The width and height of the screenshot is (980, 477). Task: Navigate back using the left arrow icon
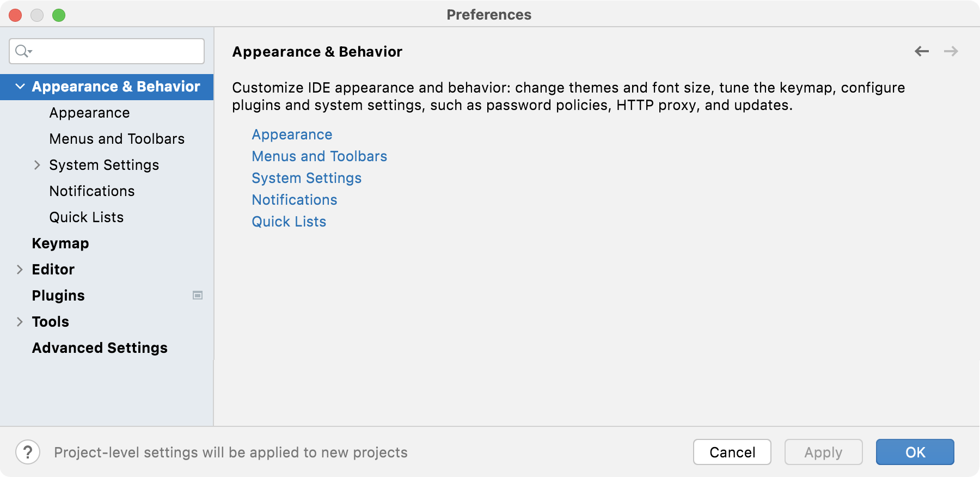coord(921,51)
